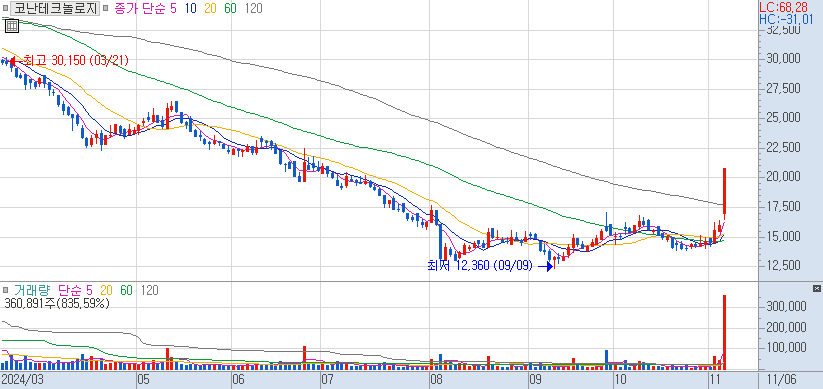
Task: Click the 360,891주(835.59%) volume value
Action: (57, 303)
